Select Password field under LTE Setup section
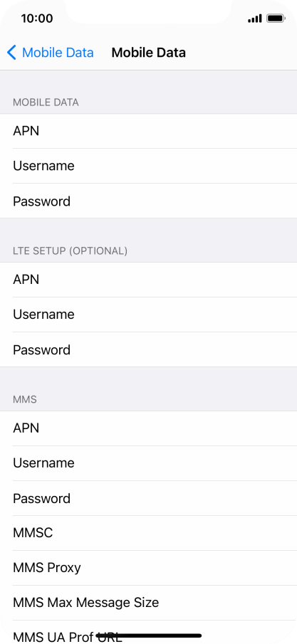Viewport: 297px width, 644px height. point(148,349)
